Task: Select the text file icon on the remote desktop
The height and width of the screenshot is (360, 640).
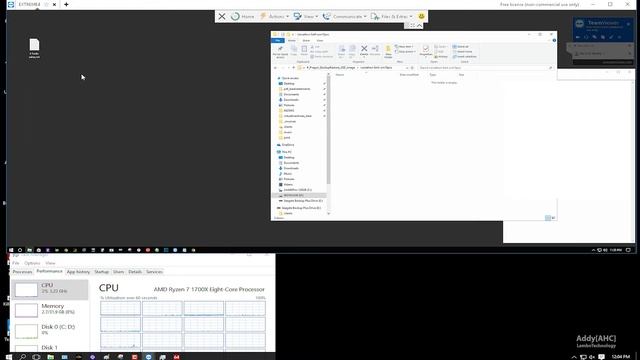Action: (x=34, y=48)
